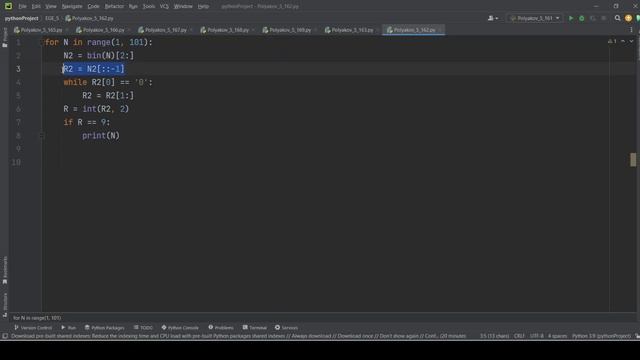
Task: Click Run with Coverage icon
Action: 593,18
